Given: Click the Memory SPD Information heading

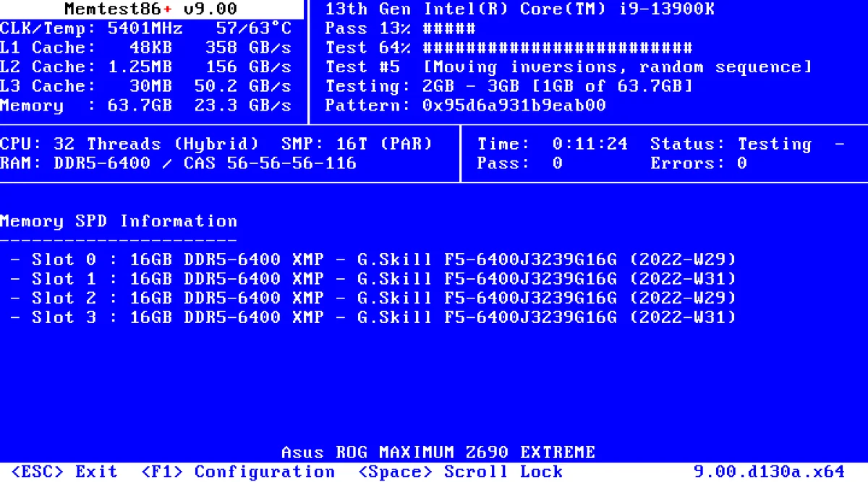Looking at the screenshot, I should coord(119,220).
